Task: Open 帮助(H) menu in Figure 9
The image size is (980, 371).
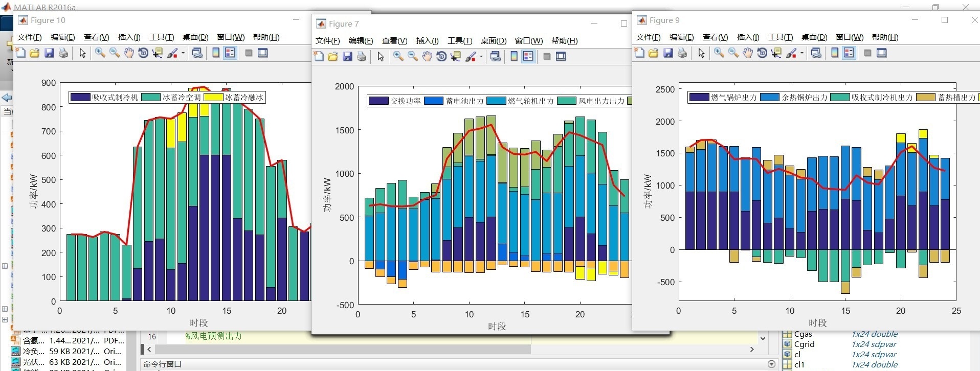Action: (x=885, y=37)
